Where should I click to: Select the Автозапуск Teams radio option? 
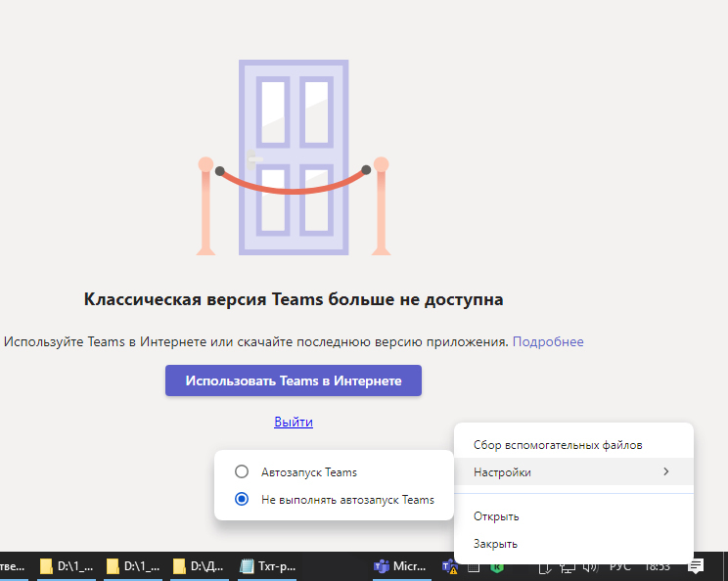(x=242, y=472)
